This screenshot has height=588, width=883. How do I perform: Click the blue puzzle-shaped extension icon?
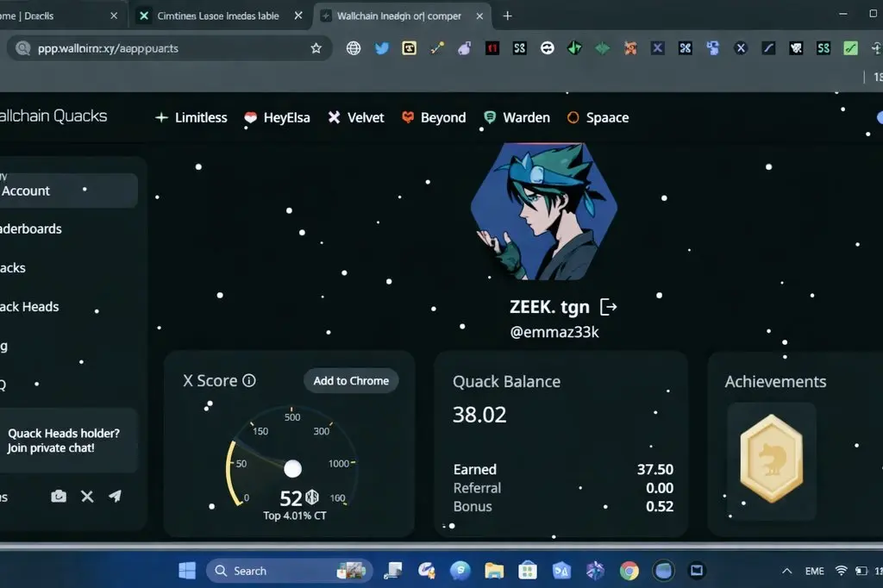click(x=712, y=48)
